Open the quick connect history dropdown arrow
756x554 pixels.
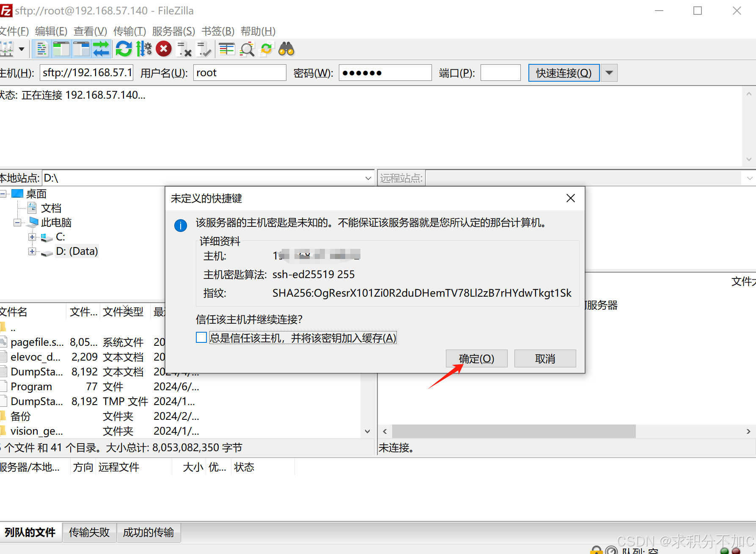click(x=609, y=73)
